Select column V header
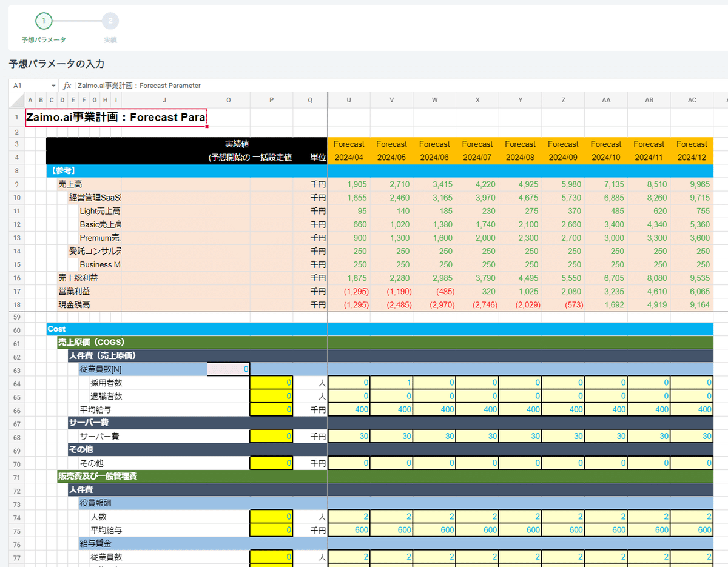The width and height of the screenshot is (728, 567). pyautogui.click(x=391, y=100)
